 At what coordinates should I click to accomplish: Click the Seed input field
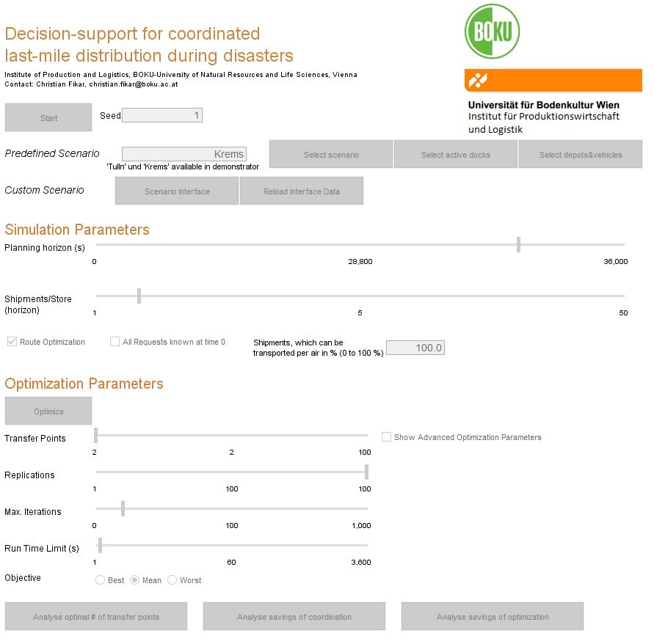pos(163,115)
